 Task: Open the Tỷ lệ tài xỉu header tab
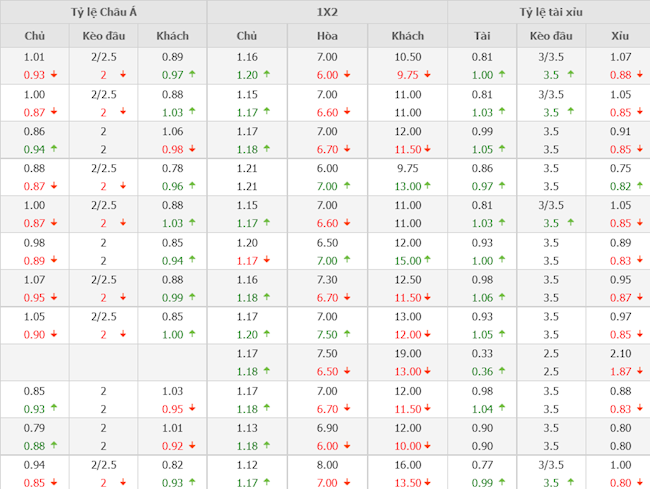(548, 12)
